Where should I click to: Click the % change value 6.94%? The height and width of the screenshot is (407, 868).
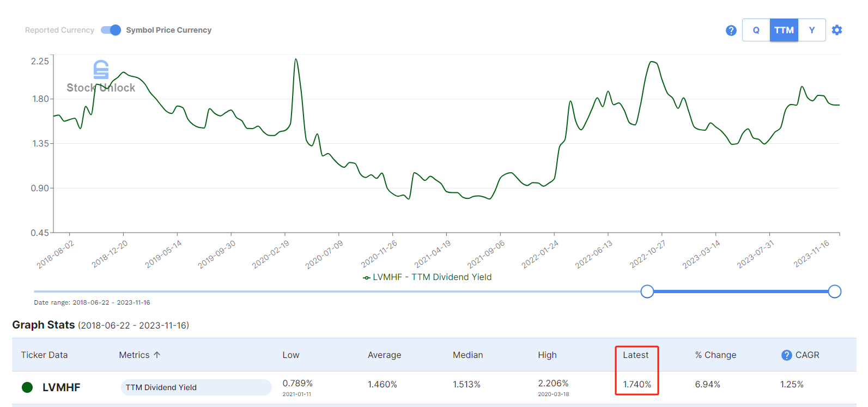(x=707, y=385)
